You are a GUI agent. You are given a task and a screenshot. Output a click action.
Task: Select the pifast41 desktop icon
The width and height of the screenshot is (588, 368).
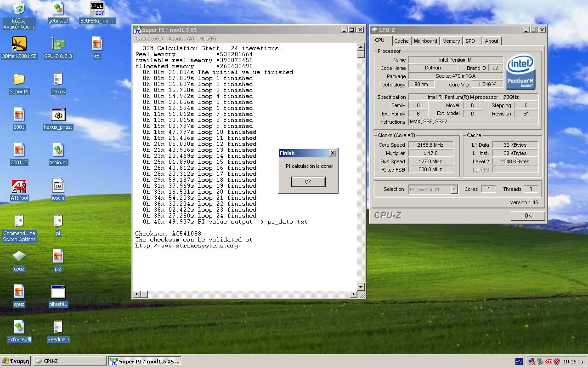pos(58,296)
